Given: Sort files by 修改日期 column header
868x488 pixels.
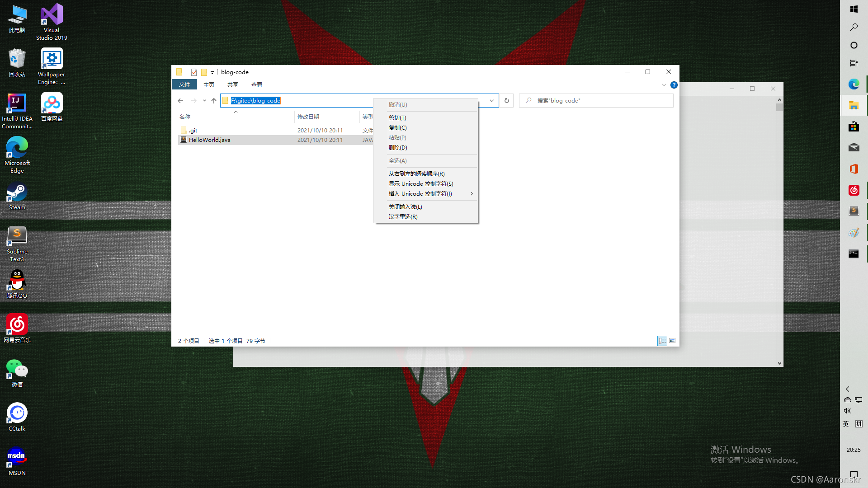Looking at the screenshot, I should (x=327, y=117).
